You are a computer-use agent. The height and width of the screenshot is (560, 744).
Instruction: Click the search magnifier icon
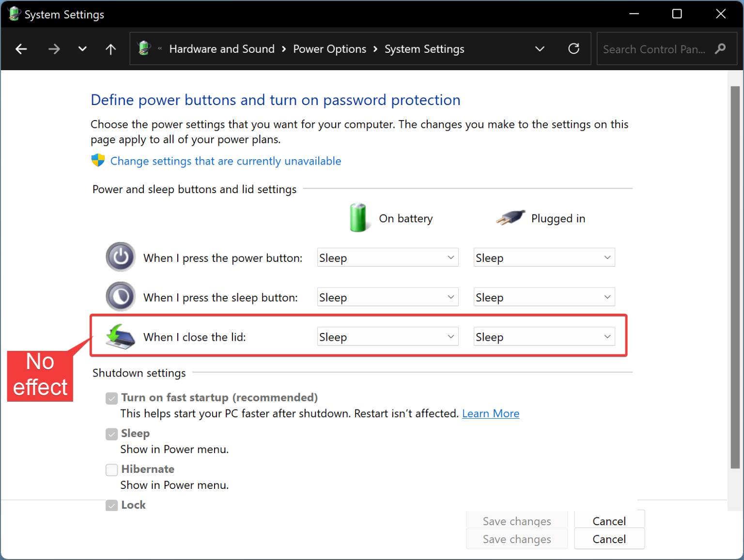point(720,49)
